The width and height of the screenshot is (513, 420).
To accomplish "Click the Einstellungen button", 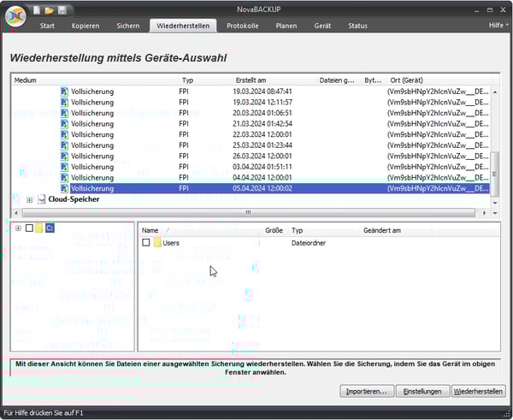I will (x=422, y=392).
